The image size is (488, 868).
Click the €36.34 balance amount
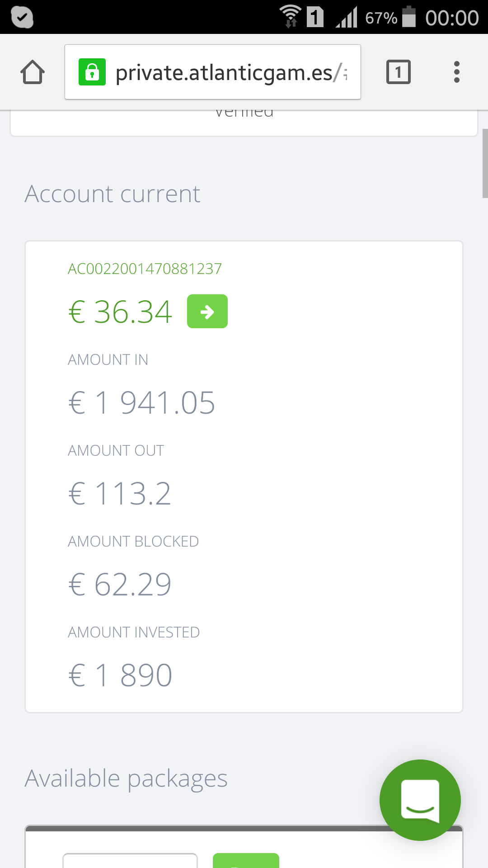120,312
